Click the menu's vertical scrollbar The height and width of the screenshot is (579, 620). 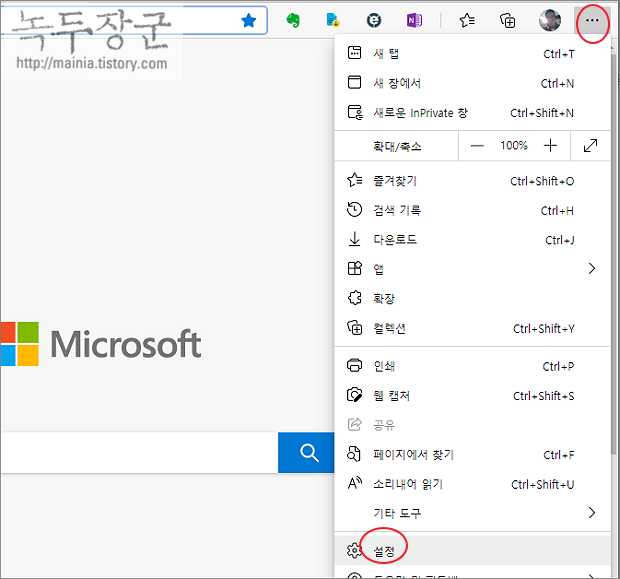(614, 253)
